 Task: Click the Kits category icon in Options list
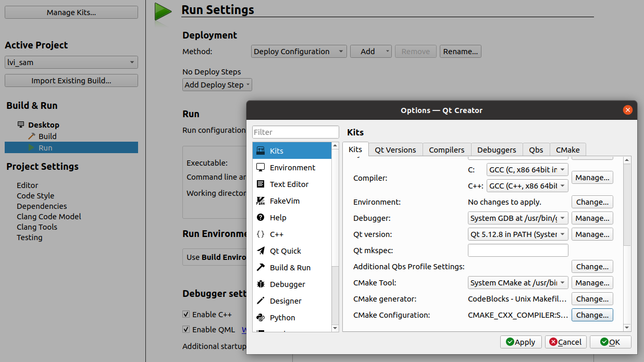pos(261,151)
